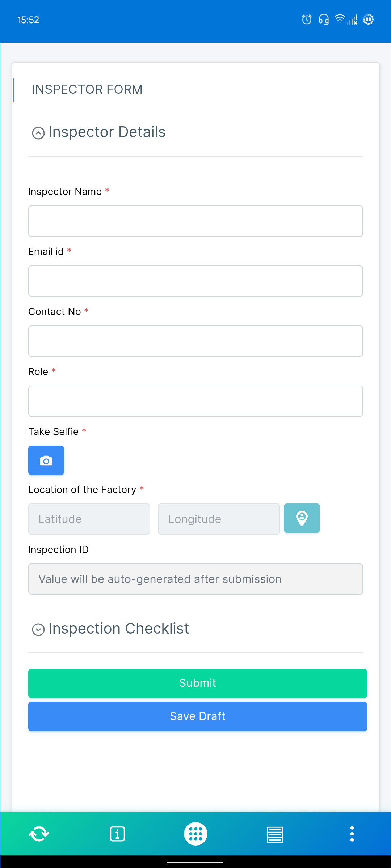Screen dimensions: 391x868
Task: Tap the chevron next to Inspector Details heading
Action: 38,132
